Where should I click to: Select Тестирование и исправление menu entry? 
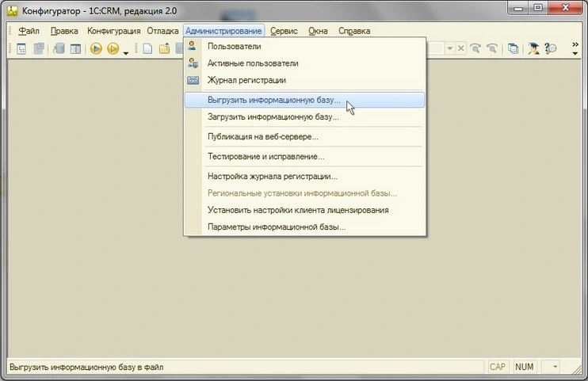265,157
